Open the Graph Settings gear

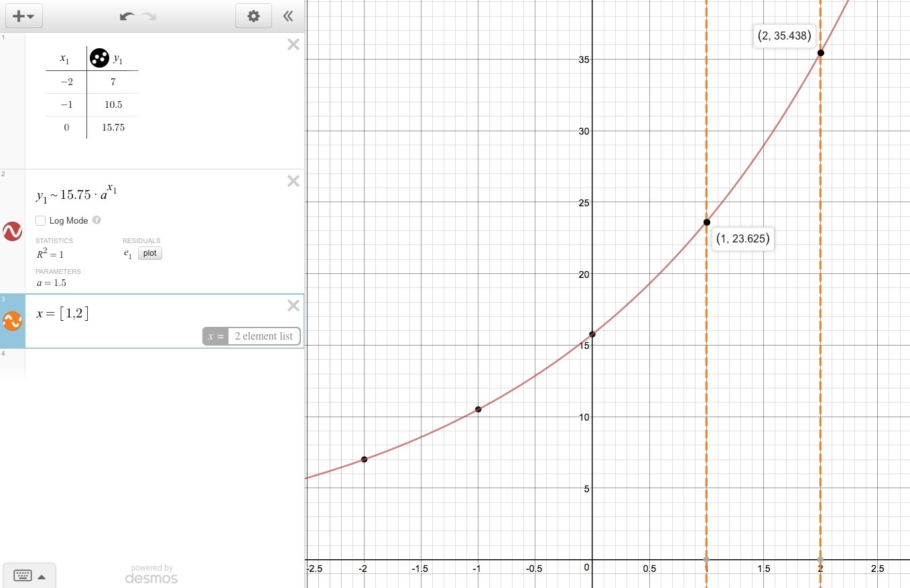point(253,16)
